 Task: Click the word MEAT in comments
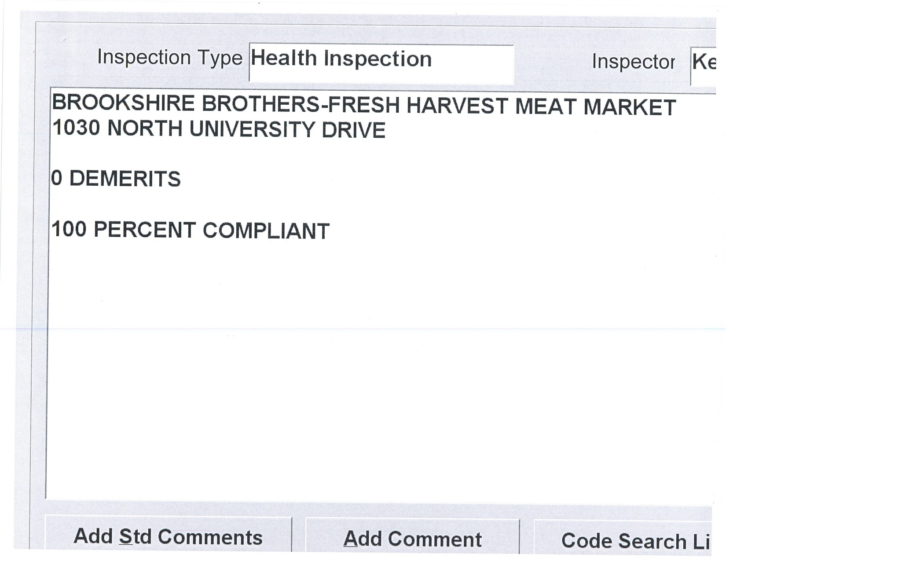click(x=546, y=107)
